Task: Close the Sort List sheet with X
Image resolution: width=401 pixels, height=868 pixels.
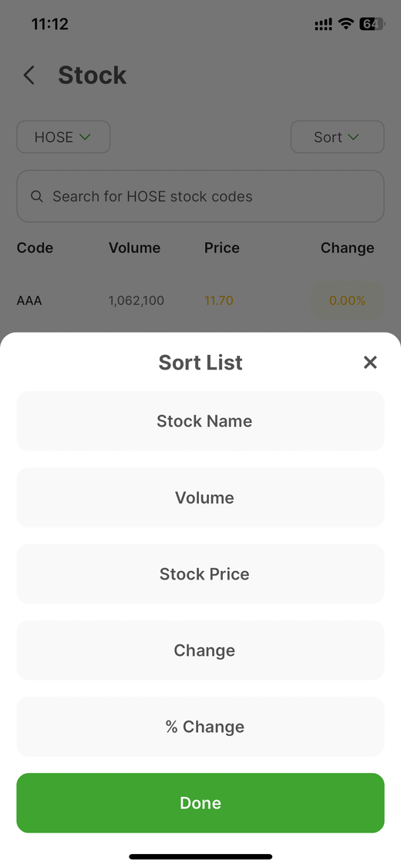Action: click(370, 363)
